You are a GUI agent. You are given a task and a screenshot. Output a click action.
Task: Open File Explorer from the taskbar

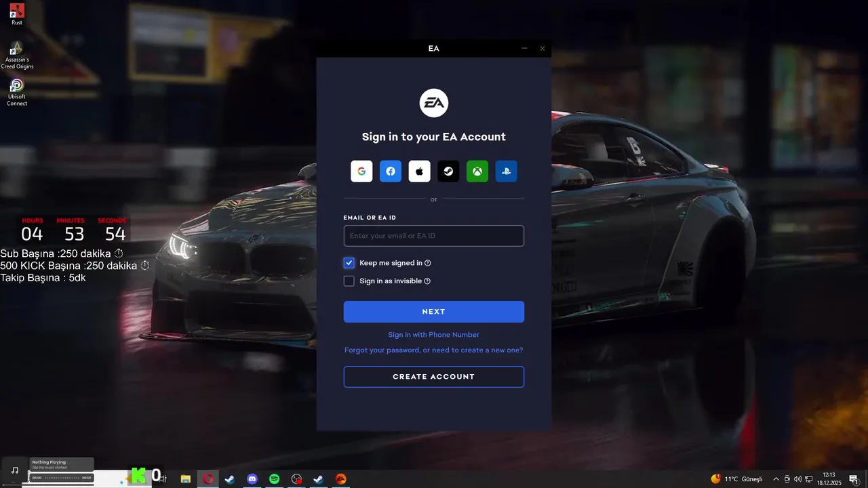click(185, 479)
